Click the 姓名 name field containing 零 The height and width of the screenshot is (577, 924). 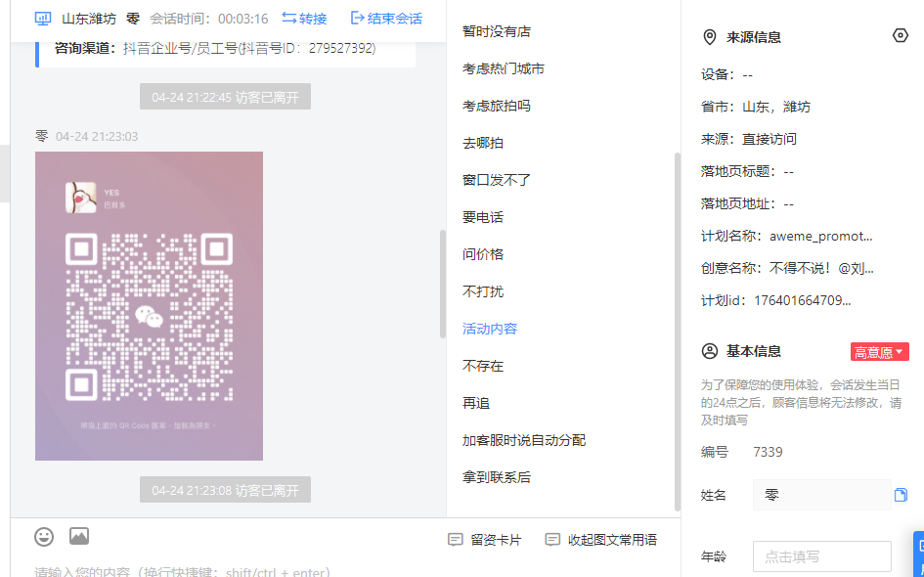point(821,495)
